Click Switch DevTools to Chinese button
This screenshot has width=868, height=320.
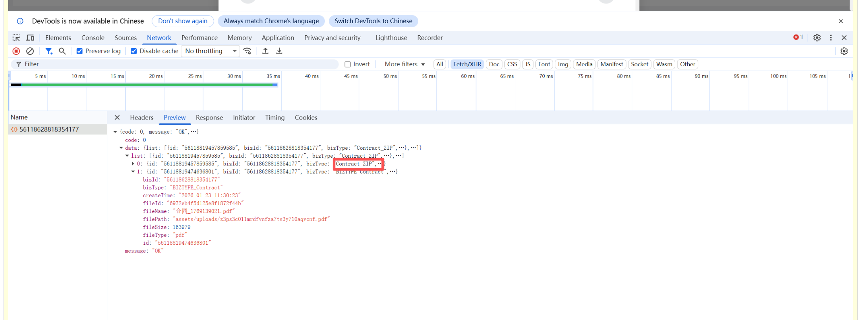[x=373, y=21]
